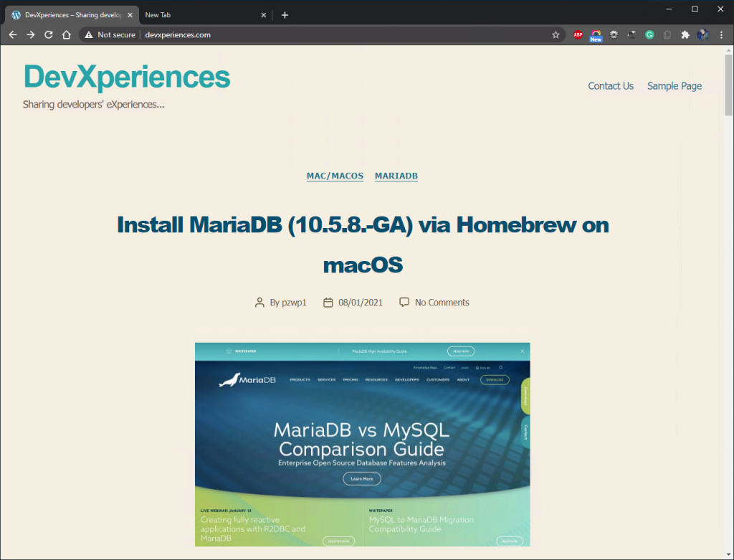This screenshot has width=734, height=560.
Task: Open the Adblock Plus extension
Action: (578, 34)
